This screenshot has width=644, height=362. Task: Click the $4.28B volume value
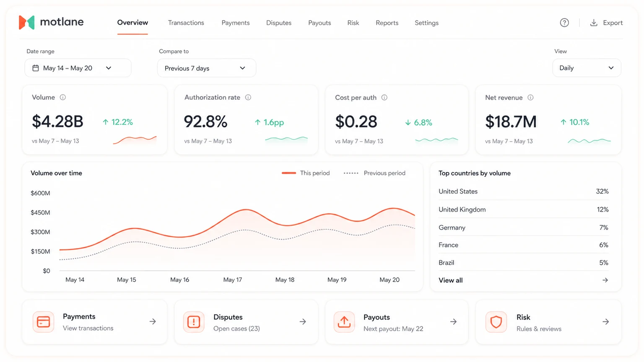click(x=57, y=122)
